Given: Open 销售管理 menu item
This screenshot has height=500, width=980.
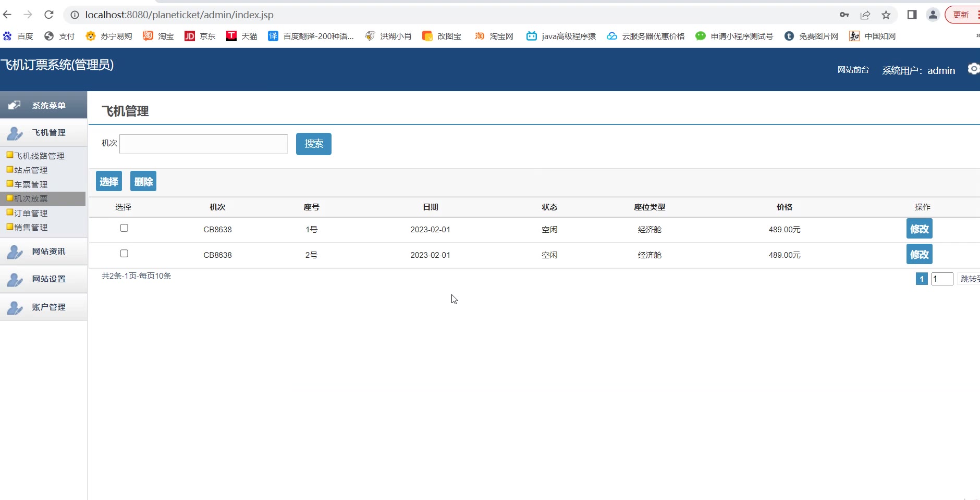Looking at the screenshot, I should coord(31,227).
